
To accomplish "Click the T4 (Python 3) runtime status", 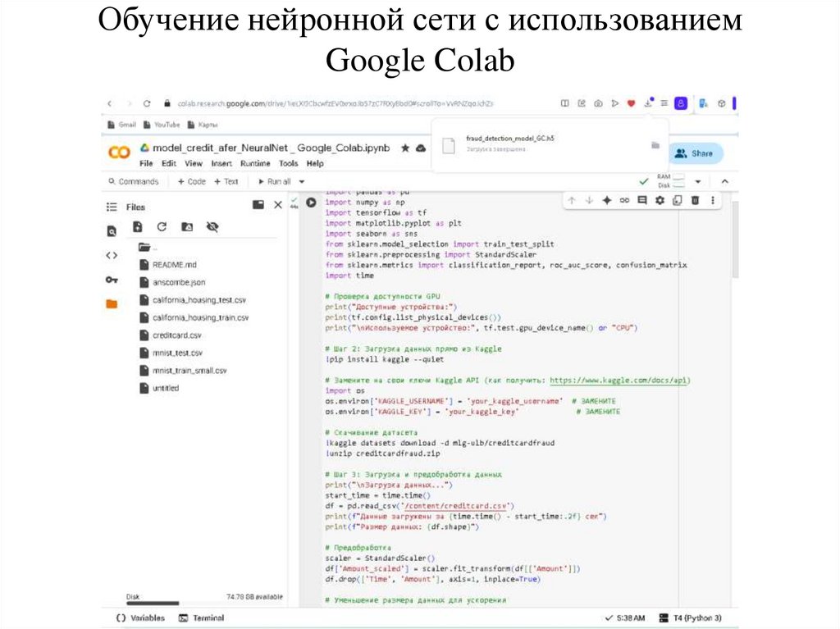I will (691, 618).
